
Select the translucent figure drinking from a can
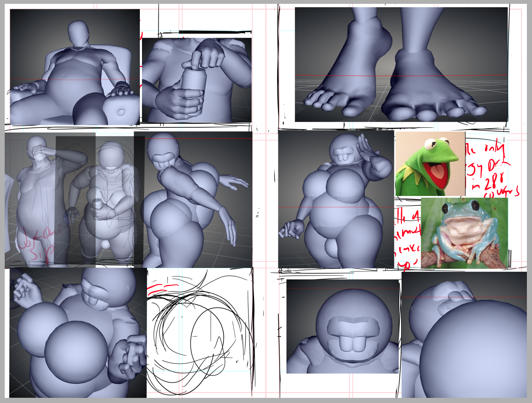[50, 199]
